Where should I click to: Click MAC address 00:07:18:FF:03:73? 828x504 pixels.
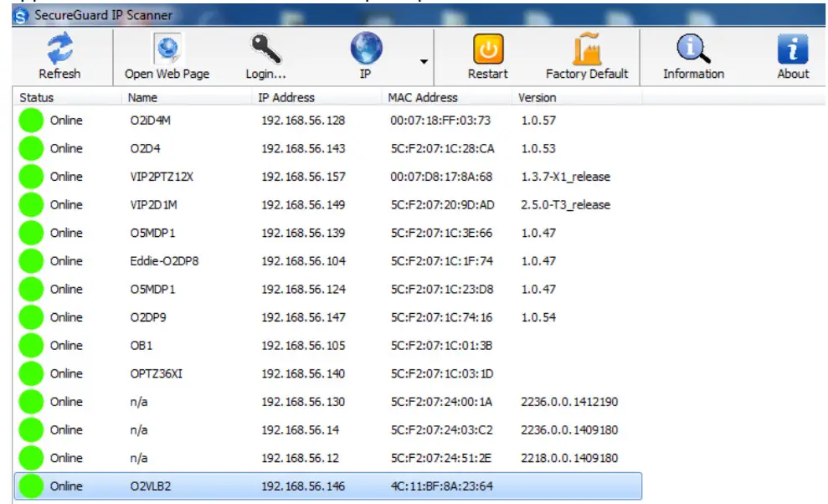coord(440,121)
